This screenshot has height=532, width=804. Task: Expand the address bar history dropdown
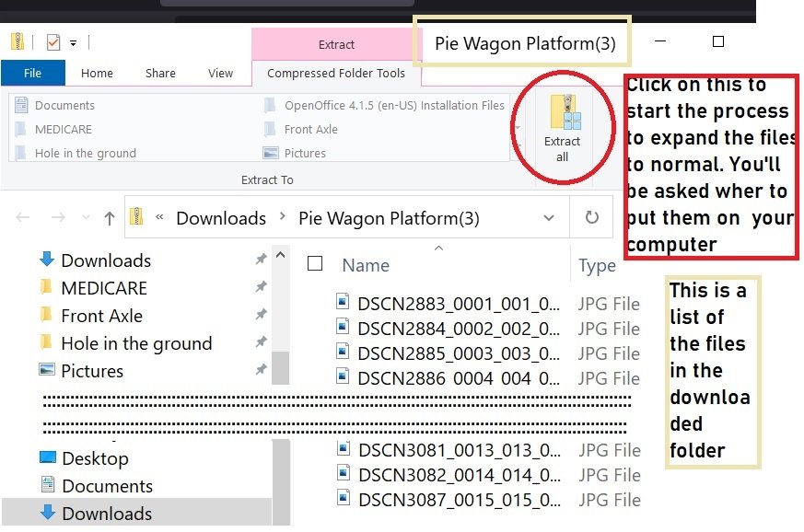[549, 218]
